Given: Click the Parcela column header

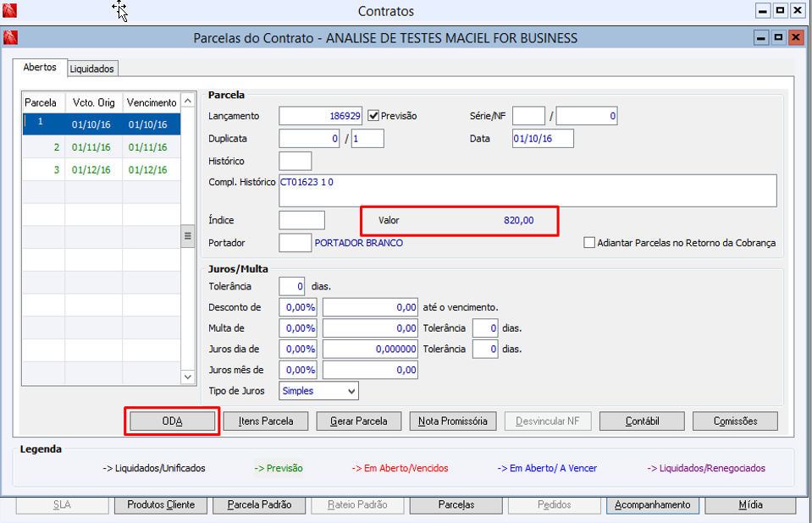Looking at the screenshot, I should point(43,102).
